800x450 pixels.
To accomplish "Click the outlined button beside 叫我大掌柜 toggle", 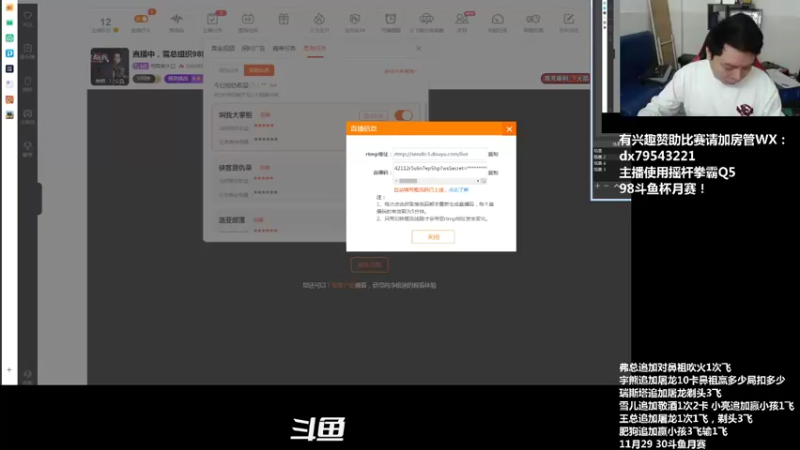I will click(x=373, y=116).
